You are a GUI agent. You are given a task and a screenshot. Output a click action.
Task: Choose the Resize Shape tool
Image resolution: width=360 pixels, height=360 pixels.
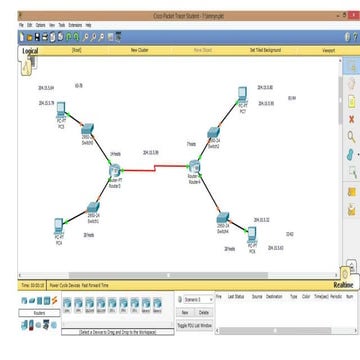tap(352, 172)
